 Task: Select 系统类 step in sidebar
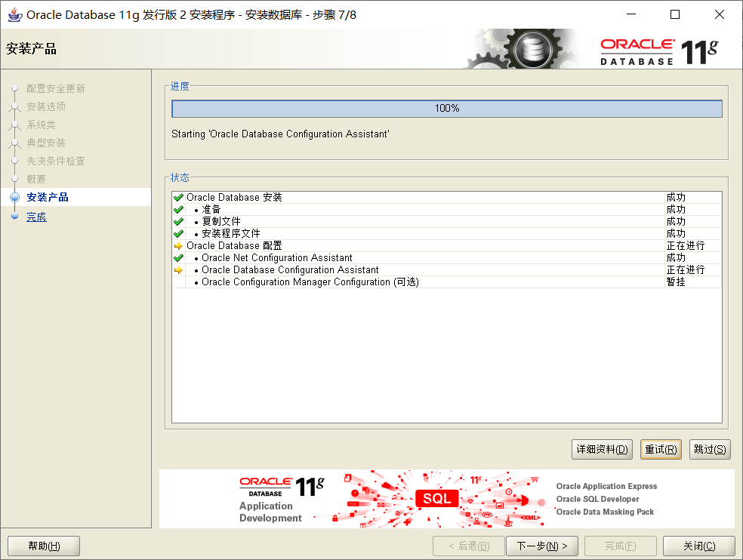click(42, 125)
